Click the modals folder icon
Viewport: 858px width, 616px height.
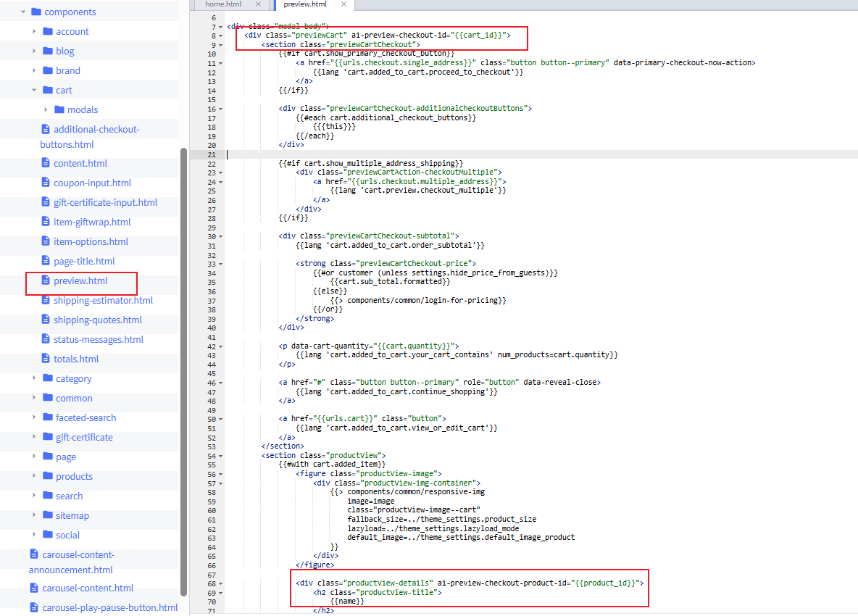click(x=59, y=109)
